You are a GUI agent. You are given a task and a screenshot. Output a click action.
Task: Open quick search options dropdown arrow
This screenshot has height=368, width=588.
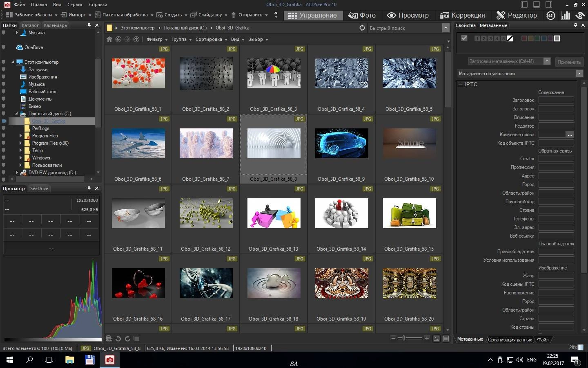tap(445, 28)
